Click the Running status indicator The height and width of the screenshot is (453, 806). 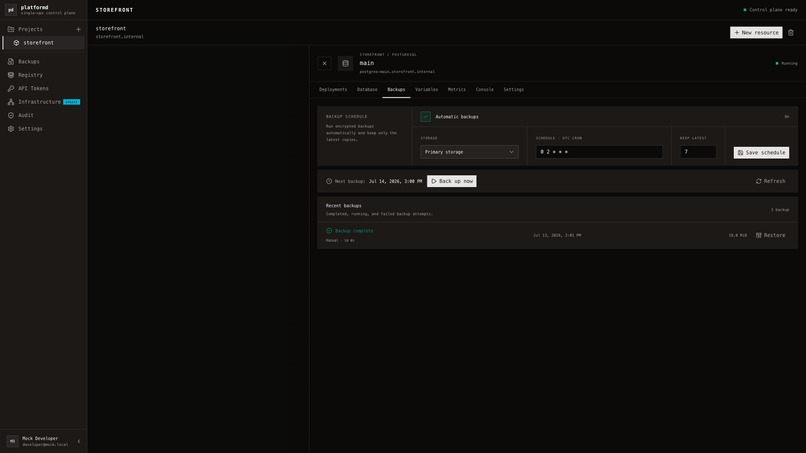coord(786,63)
